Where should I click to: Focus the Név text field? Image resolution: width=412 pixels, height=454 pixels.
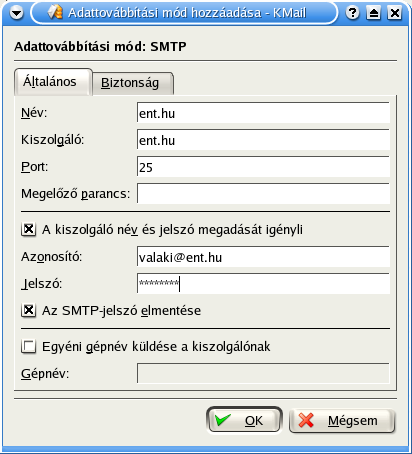click(x=263, y=113)
